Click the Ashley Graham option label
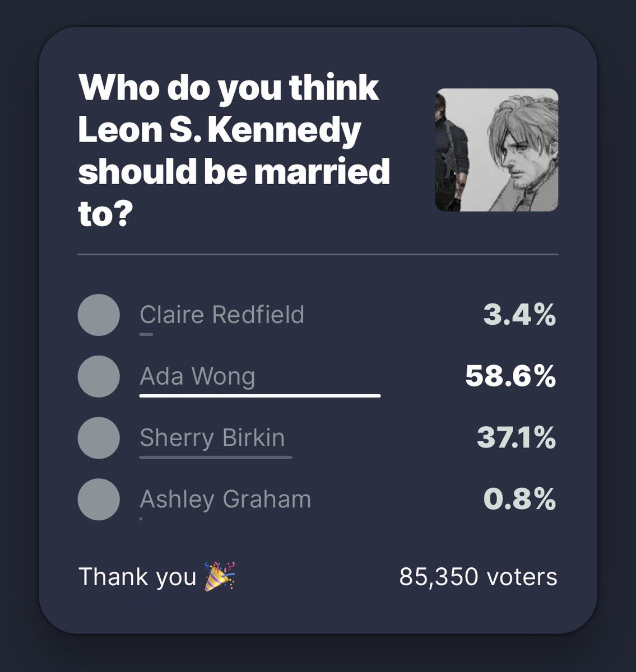636x672 pixels. [x=225, y=500]
